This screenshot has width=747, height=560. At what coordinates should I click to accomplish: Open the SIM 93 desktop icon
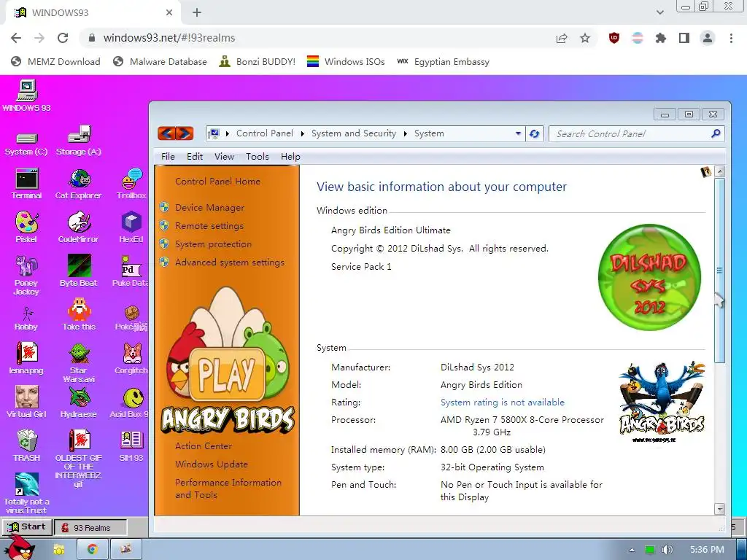(x=131, y=446)
